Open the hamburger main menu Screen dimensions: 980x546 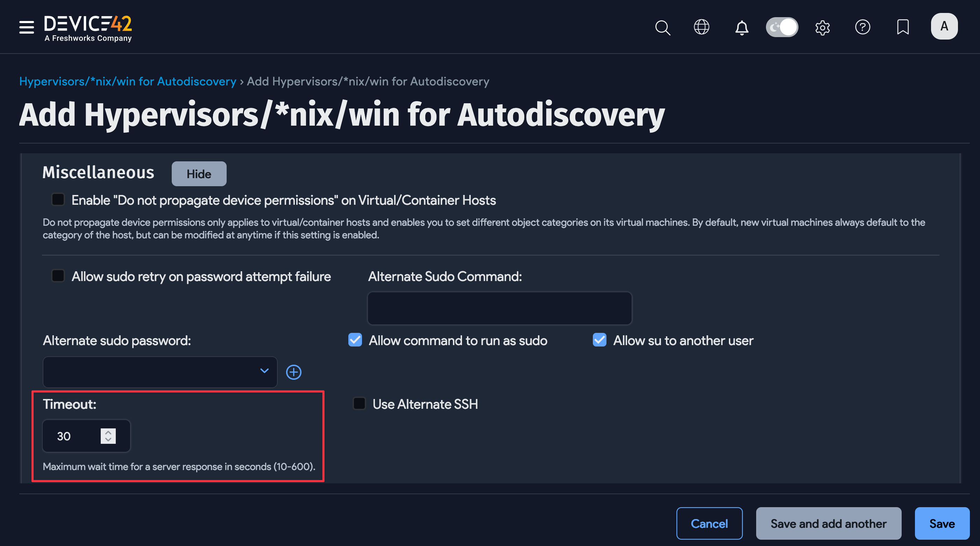click(26, 27)
